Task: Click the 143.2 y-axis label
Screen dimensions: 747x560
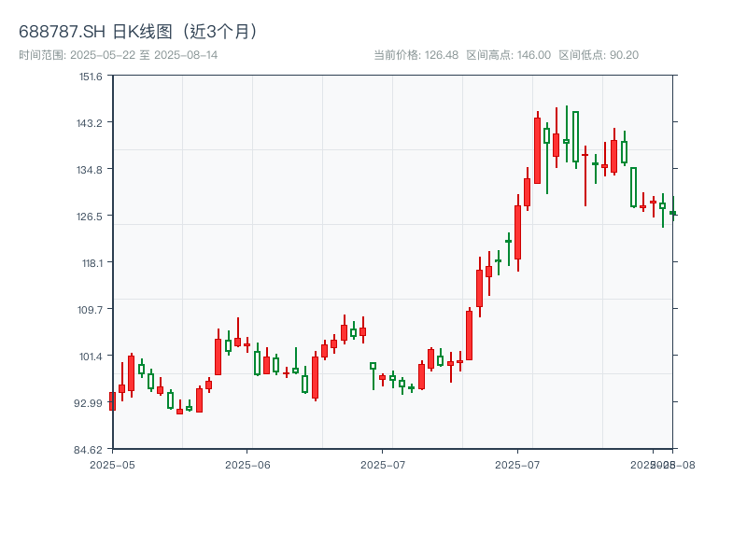Action: coord(91,123)
